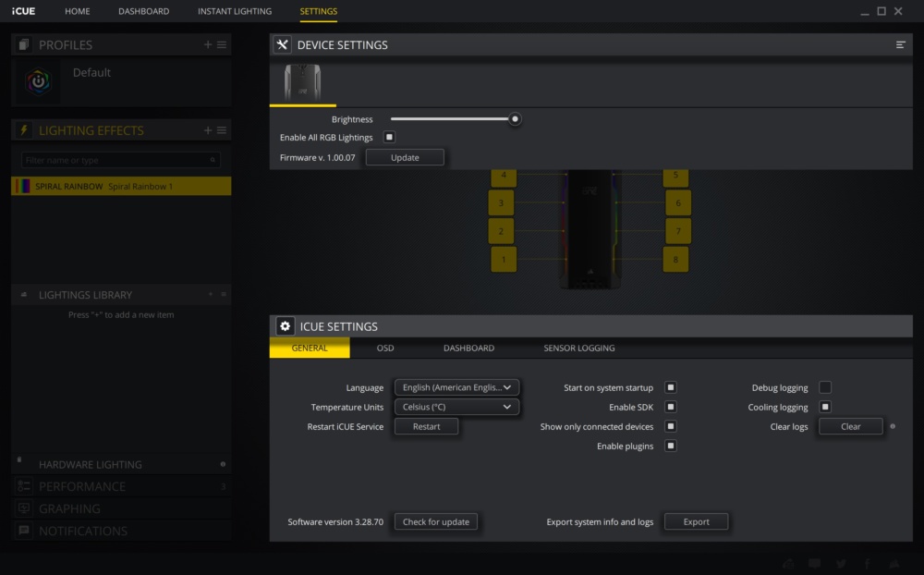Screen dimensions: 924x575
Task: Toggle Cooling logging checkbox
Action: [x=825, y=407]
